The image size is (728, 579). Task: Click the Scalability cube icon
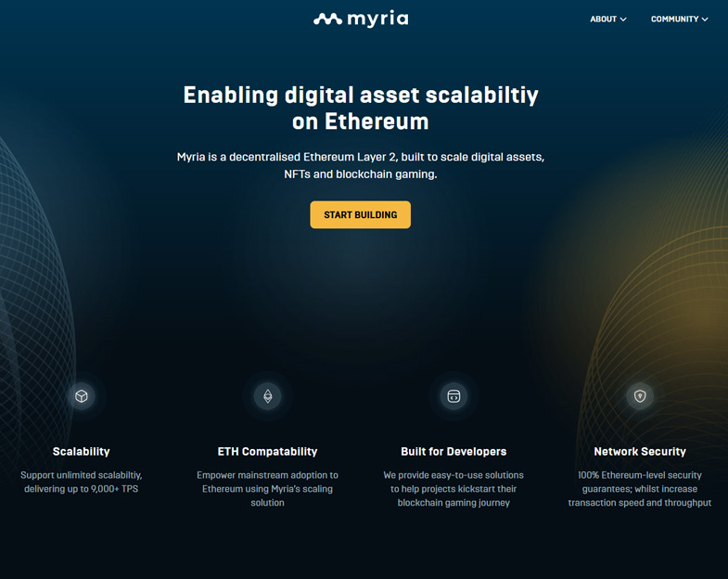(82, 396)
